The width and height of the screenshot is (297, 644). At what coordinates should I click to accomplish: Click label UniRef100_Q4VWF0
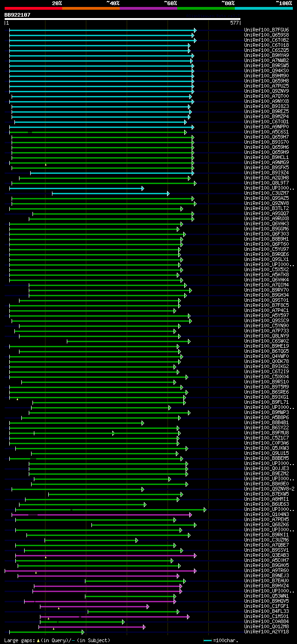point(266,357)
